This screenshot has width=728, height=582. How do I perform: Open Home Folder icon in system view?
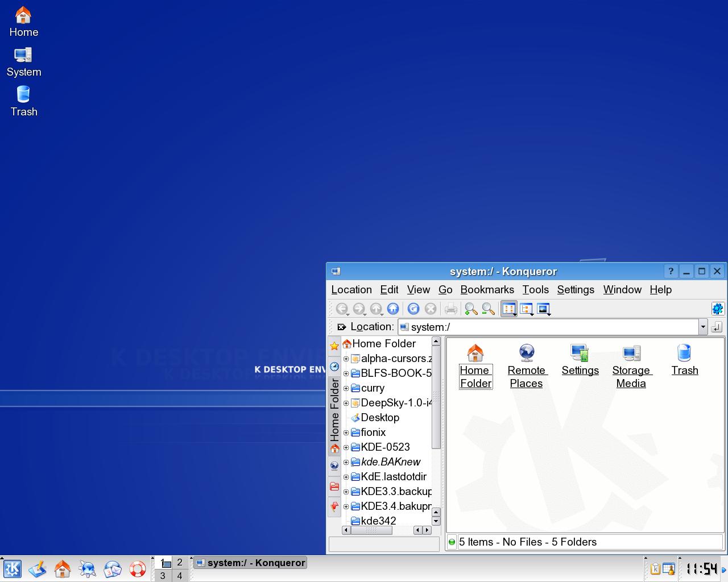[x=475, y=367]
